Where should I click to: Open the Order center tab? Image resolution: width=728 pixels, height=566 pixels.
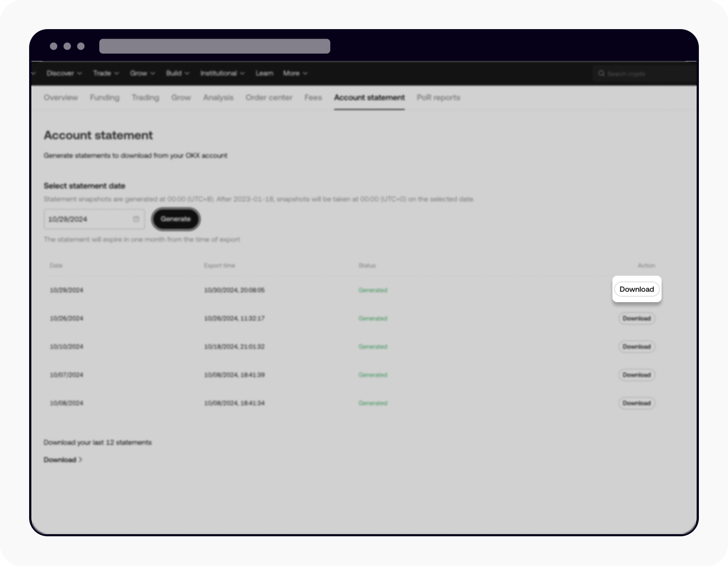click(269, 97)
